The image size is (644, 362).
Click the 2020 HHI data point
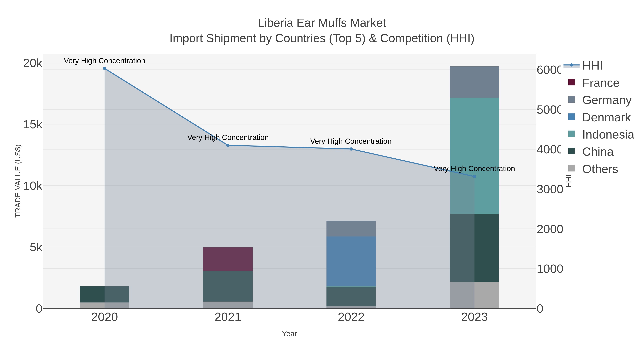104,68
